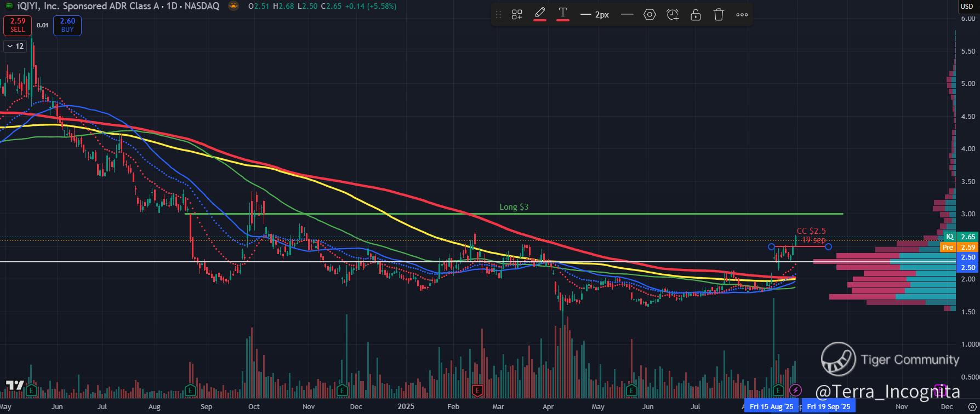Toggle the lock on the selected drawing

[x=696, y=15]
